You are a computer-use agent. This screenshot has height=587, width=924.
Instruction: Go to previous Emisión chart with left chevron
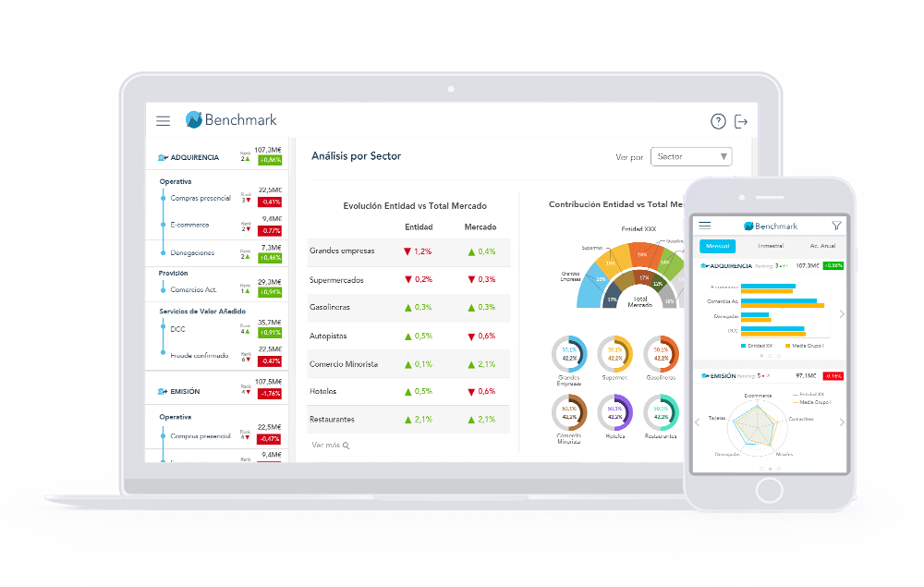tap(698, 422)
